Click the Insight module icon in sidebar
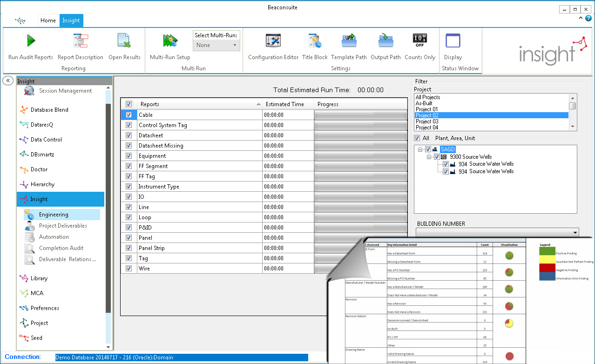This screenshot has height=364, width=595. point(24,199)
